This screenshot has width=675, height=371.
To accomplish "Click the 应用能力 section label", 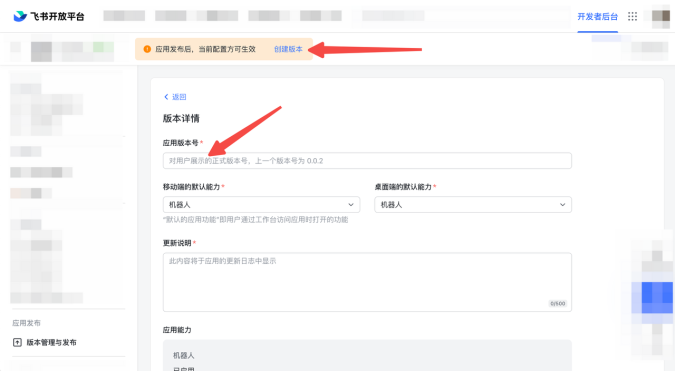I will 177,330.
